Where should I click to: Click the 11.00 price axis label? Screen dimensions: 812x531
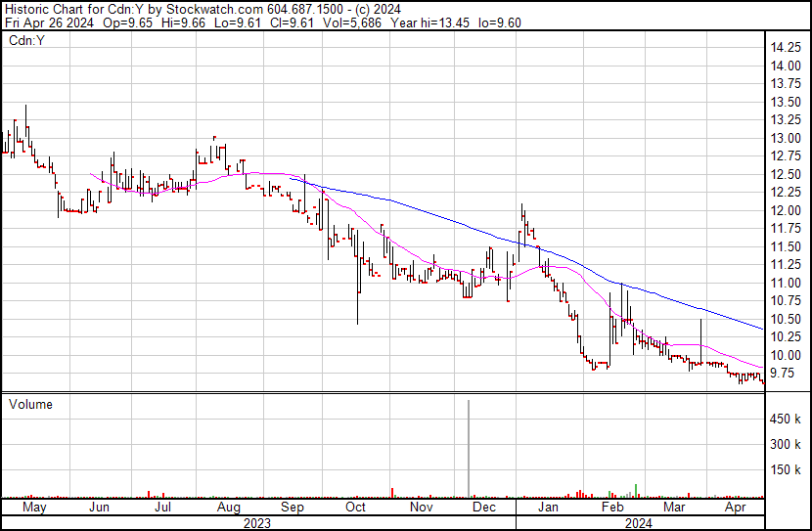pyautogui.click(x=786, y=283)
